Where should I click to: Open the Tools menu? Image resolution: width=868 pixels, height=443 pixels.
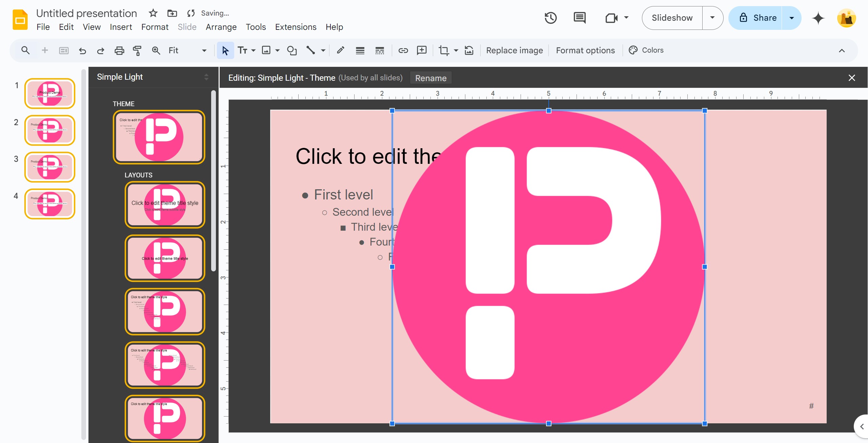pos(256,27)
